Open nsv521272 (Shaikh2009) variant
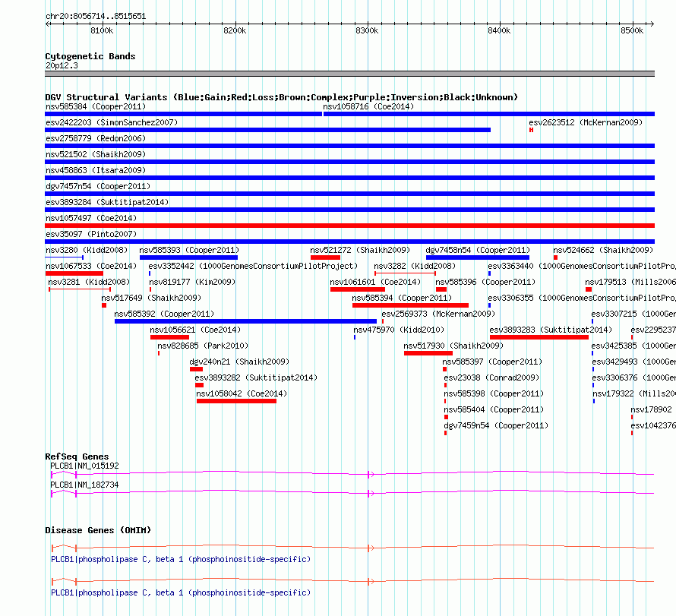This screenshot has height=616, width=676. click(360, 250)
